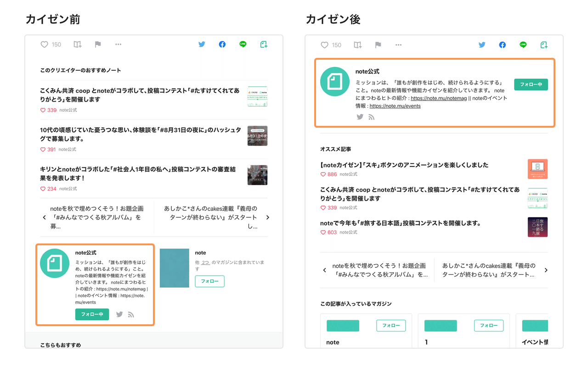Click the 339 likes count in the カイゼン前 panel
Viewport: 588px width, 373px height.
[x=52, y=110]
